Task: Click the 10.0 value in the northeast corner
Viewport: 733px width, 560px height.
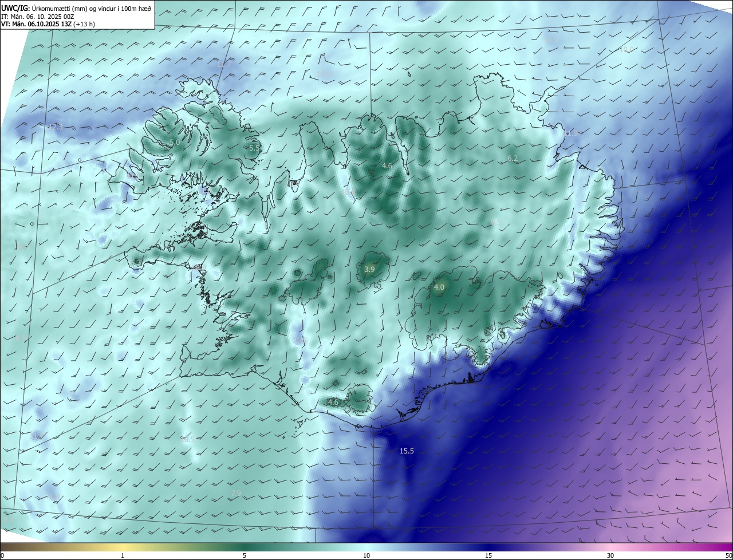Action: tap(626, 50)
